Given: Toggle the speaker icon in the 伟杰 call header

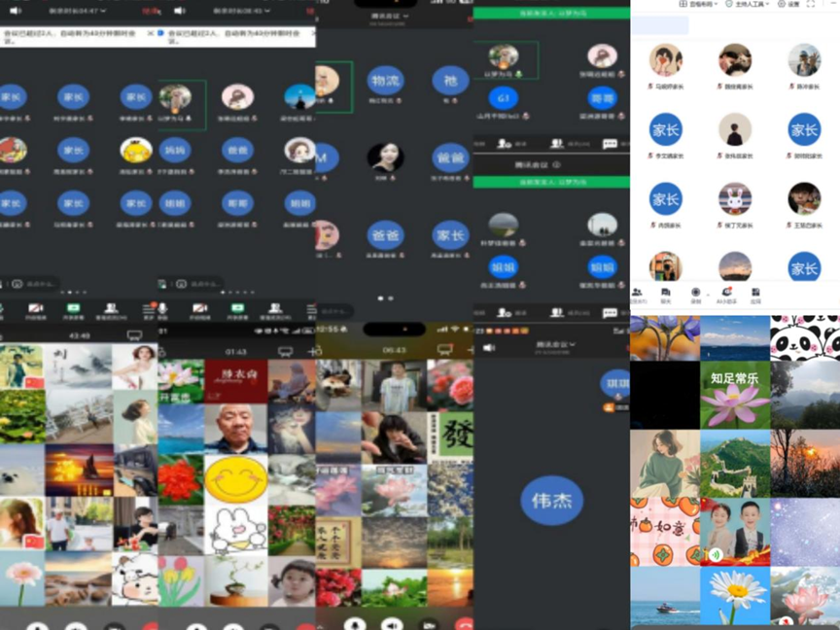Looking at the screenshot, I should (489, 347).
